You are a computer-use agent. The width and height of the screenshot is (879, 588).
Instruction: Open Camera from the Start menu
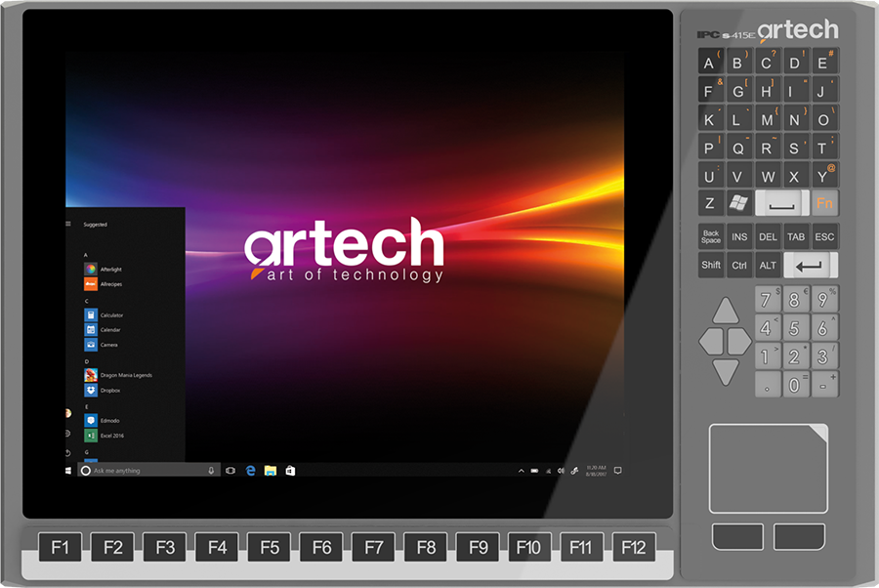[101, 345]
